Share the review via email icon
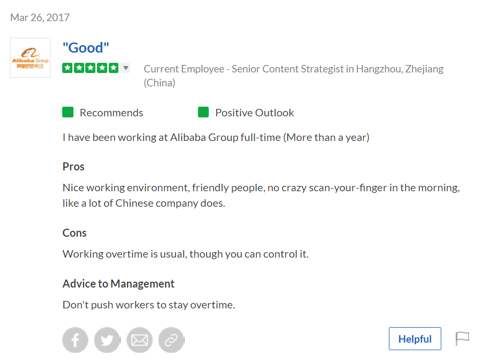480x360 pixels. [139, 340]
